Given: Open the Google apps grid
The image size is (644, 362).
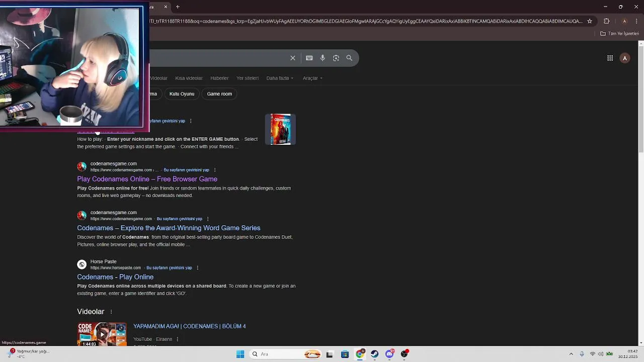Looking at the screenshot, I should coord(610,58).
